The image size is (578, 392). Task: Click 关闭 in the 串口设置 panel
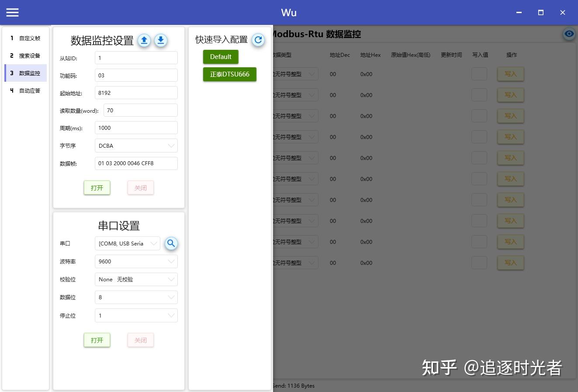pyautogui.click(x=140, y=340)
